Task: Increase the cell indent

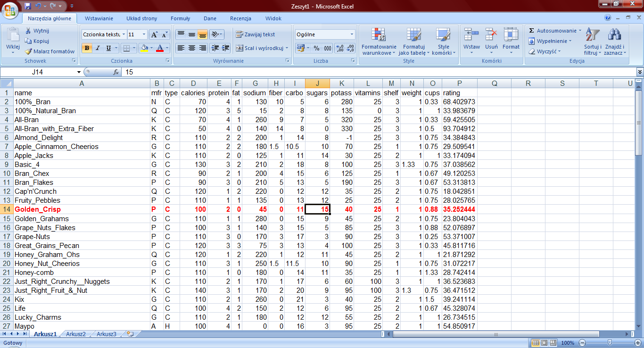Action: tap(226, 48)
